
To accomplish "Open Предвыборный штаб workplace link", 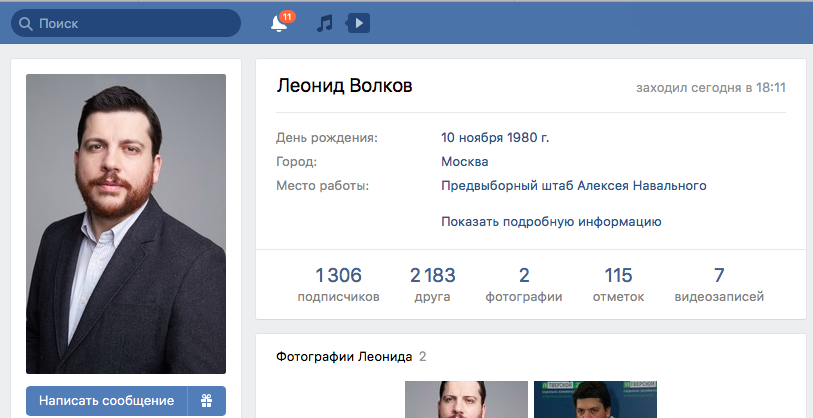I will [x=573, y=185].
